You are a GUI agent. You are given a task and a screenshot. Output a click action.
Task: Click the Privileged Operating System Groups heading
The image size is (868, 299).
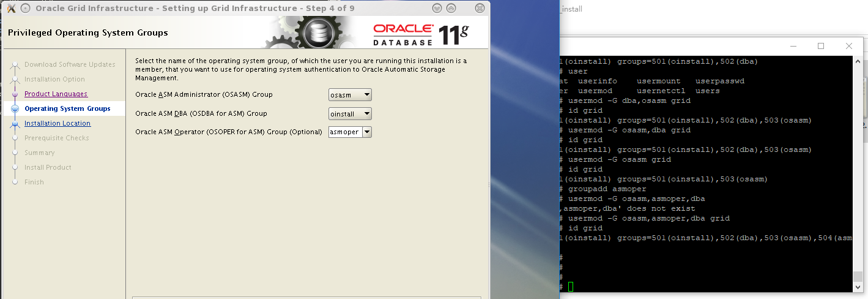tap(88, 32)
